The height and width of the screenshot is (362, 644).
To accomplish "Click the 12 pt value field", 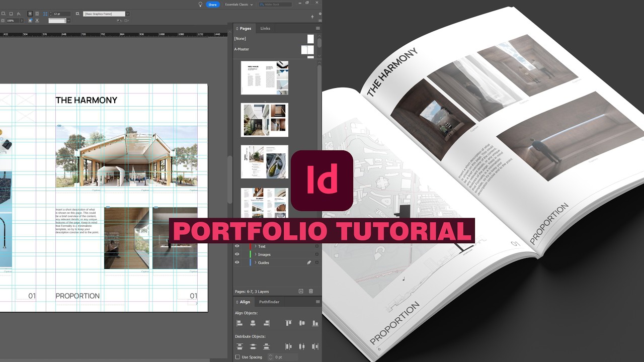I will pyautogui.click(x=61, y=14).
